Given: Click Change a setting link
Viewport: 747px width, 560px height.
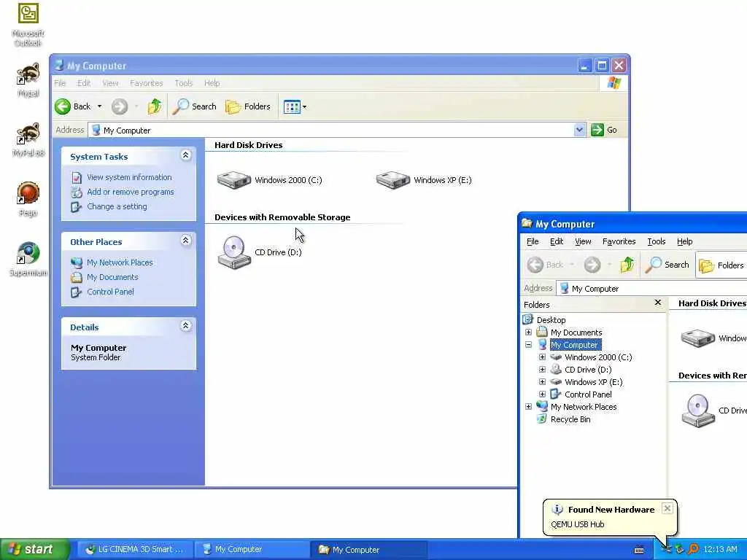Looking at the screenshot, I should [117, 206].
